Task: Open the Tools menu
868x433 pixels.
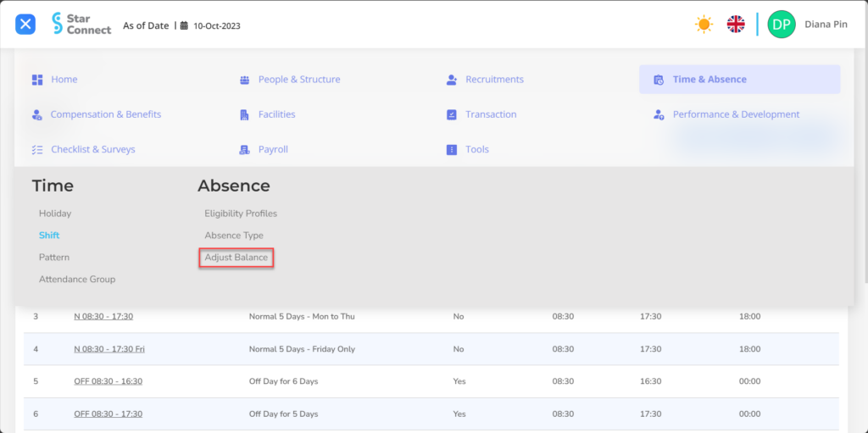Action: tap(477, 149)
